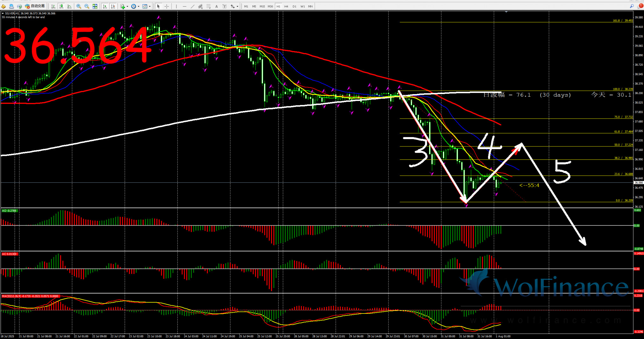Click the search magnifier icon

632,6
